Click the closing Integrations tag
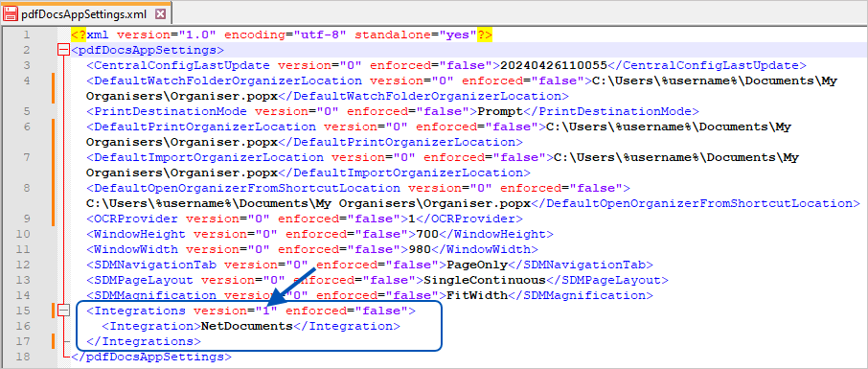Image resolution: width=868 pixels, height=369 pixels. [144, 341]
